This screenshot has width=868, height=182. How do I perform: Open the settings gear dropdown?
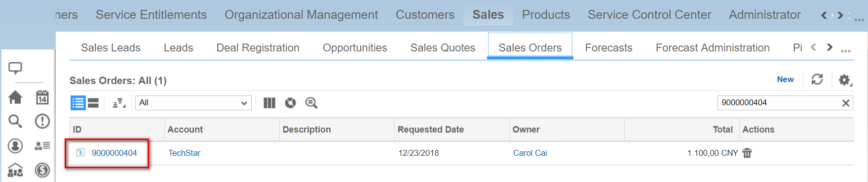point(845,80)
